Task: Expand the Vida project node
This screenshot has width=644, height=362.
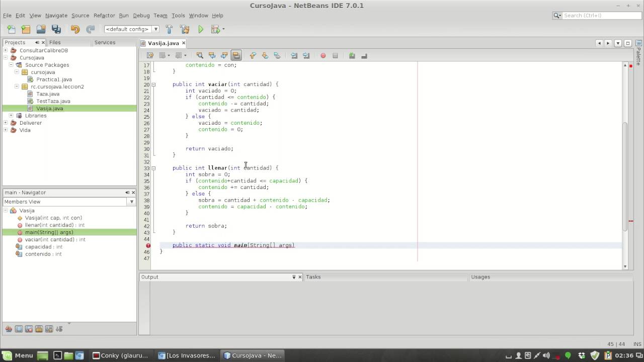Action: point(6,130)
